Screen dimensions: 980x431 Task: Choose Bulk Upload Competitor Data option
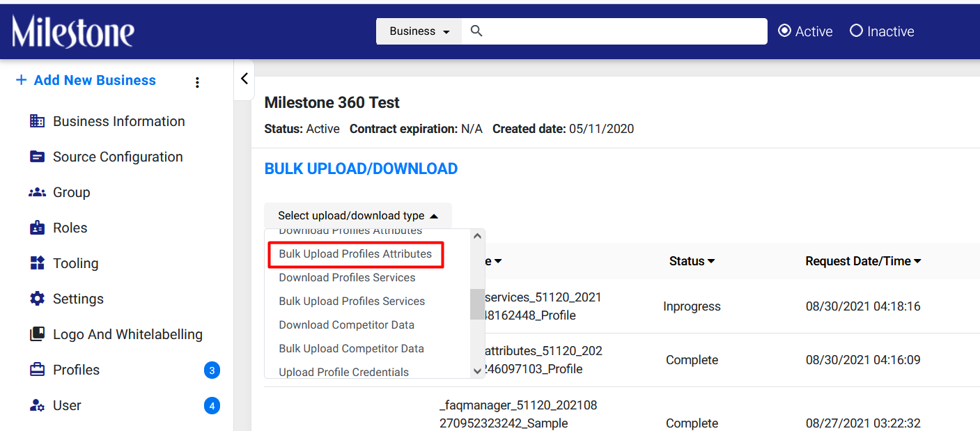coord(351,349)
